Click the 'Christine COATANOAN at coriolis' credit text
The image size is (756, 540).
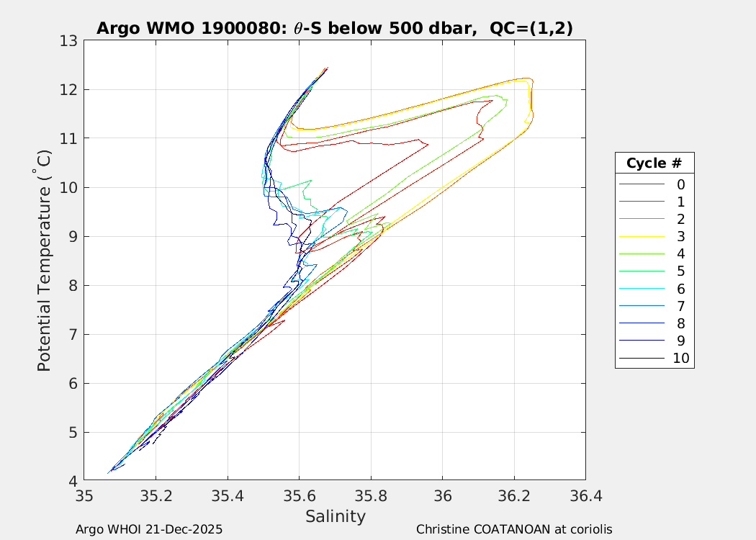point(514,529)
